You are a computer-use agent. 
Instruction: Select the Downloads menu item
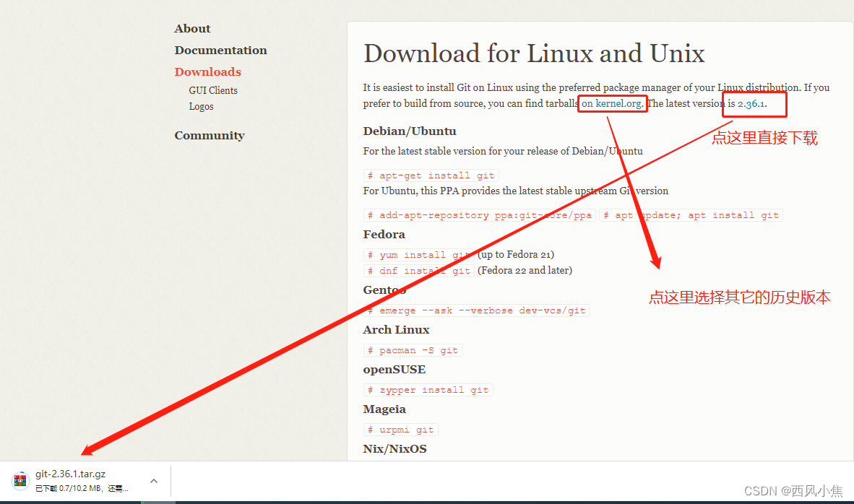tap(207, 71)
